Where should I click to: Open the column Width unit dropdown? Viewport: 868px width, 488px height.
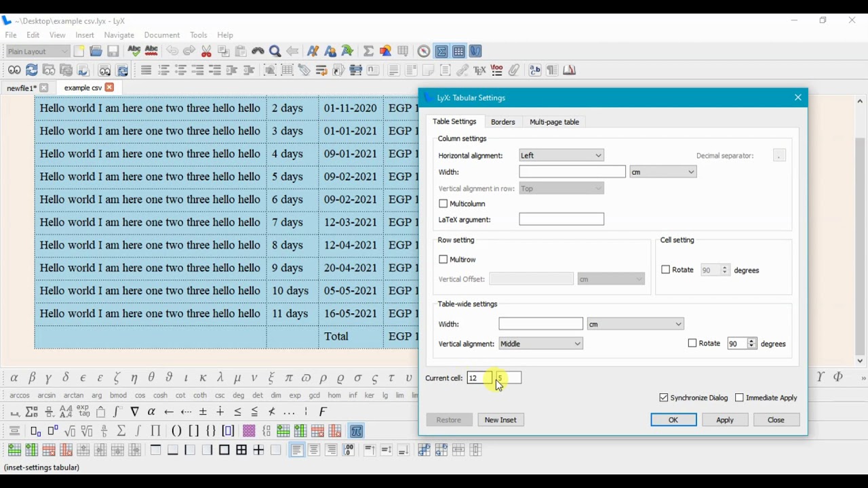click(663, 172)
